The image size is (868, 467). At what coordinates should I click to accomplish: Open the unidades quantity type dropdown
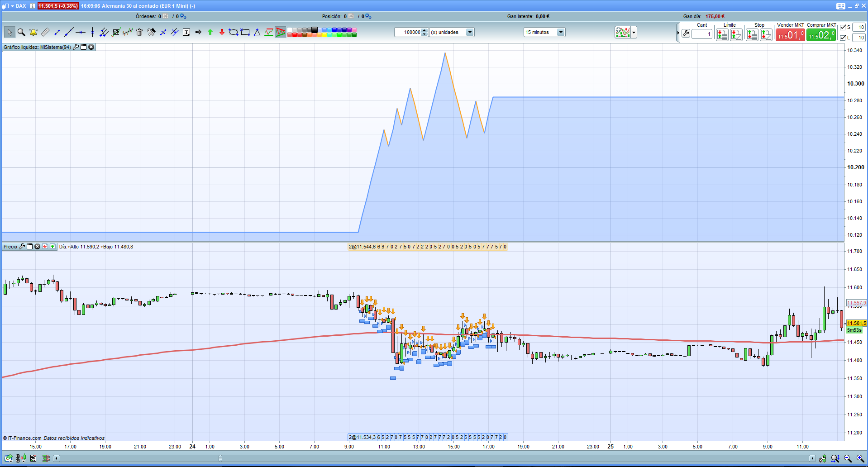coord(470,32)
